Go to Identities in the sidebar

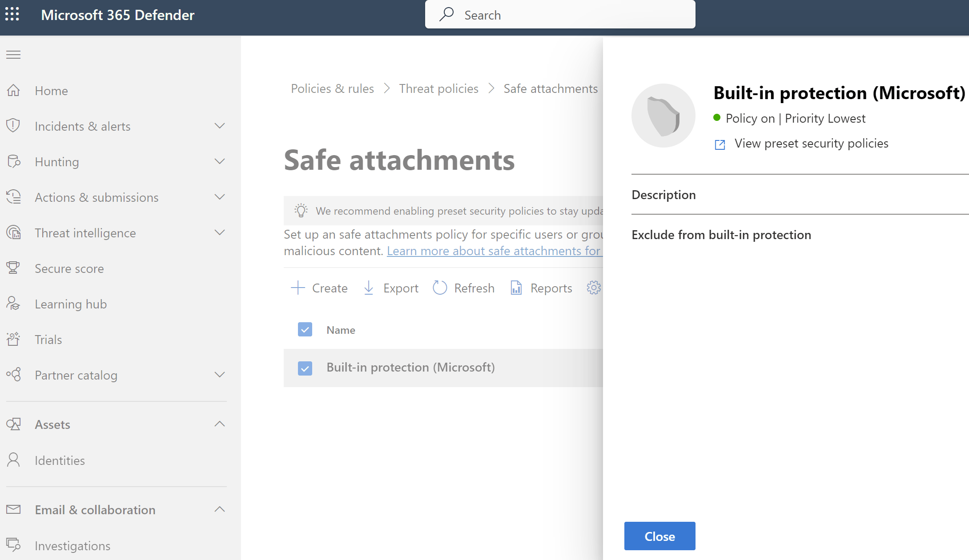(x=60, y=460)
